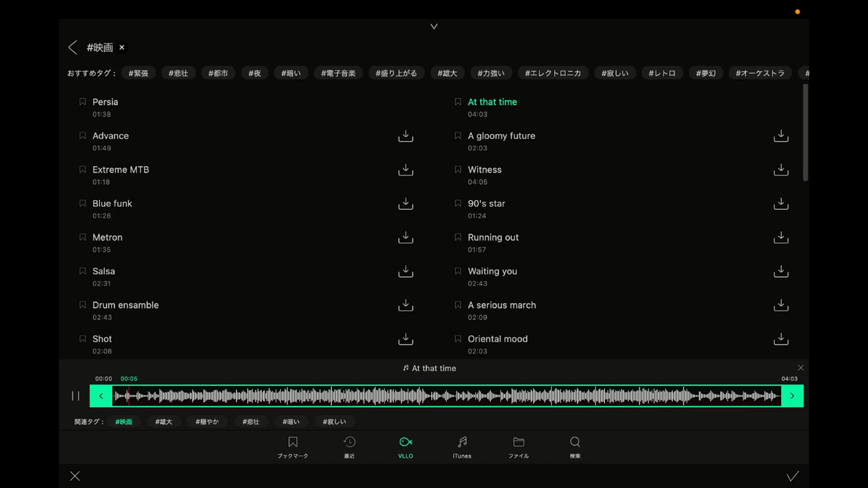868x488 pixels.
Task: Move the waveform trim start handle left
Action: (x=101, y=396)
